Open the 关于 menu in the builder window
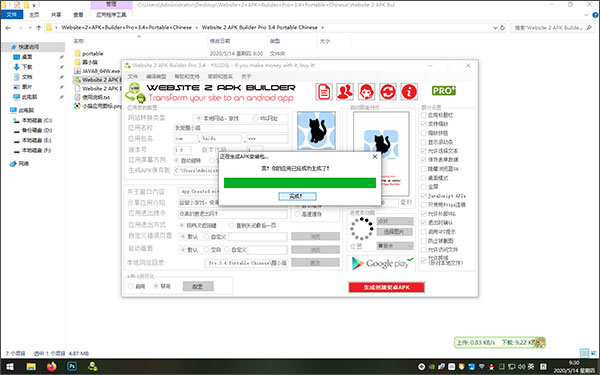Screen dimensions: 600x375 pos(246,77)
